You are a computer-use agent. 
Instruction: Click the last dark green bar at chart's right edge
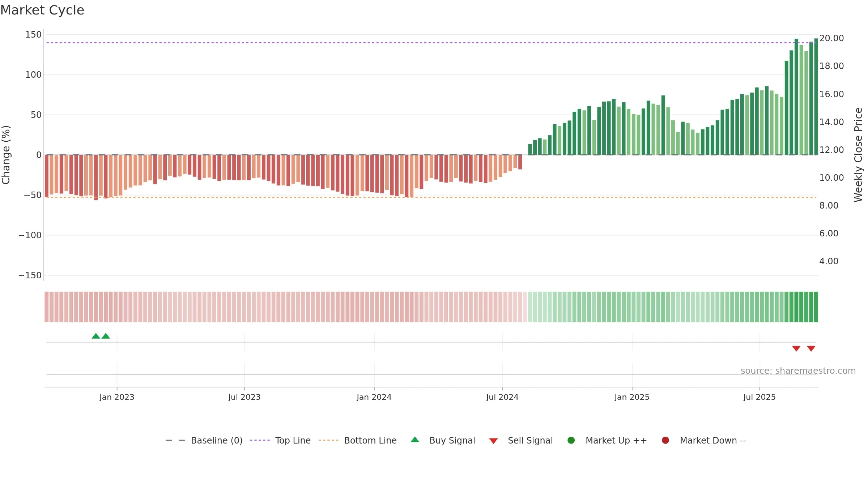pyautogui.click(x=816, y=97)
